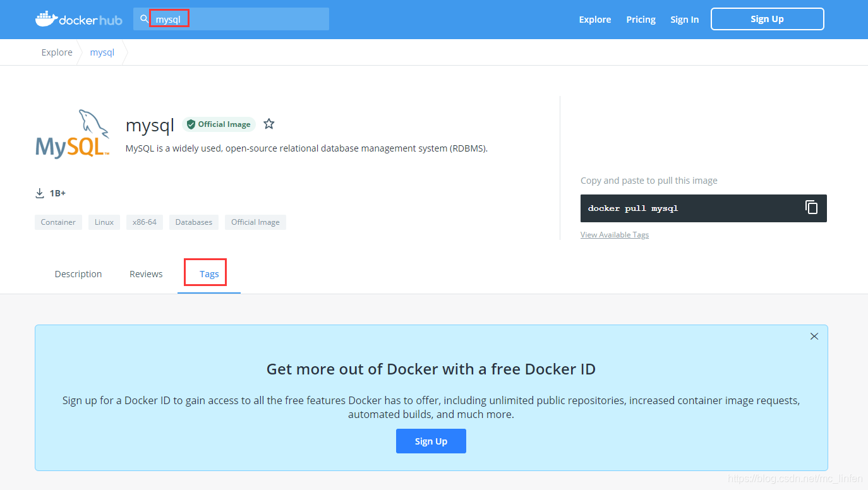The height and width of the screenshot is (490, 868).
Task: Toggle the x86-64 architecture chip
Action: coord(144,222)
